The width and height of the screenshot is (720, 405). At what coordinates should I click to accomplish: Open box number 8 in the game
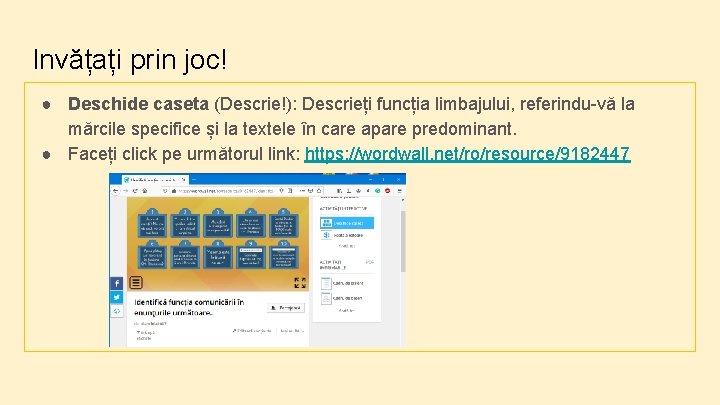[x=218, y=255]
